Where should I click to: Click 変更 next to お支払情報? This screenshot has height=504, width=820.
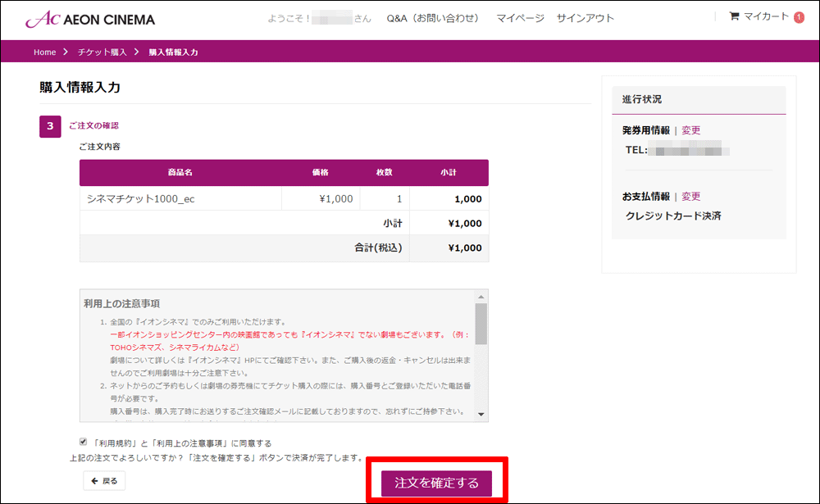pyautogui.click(x=690, y=197)
